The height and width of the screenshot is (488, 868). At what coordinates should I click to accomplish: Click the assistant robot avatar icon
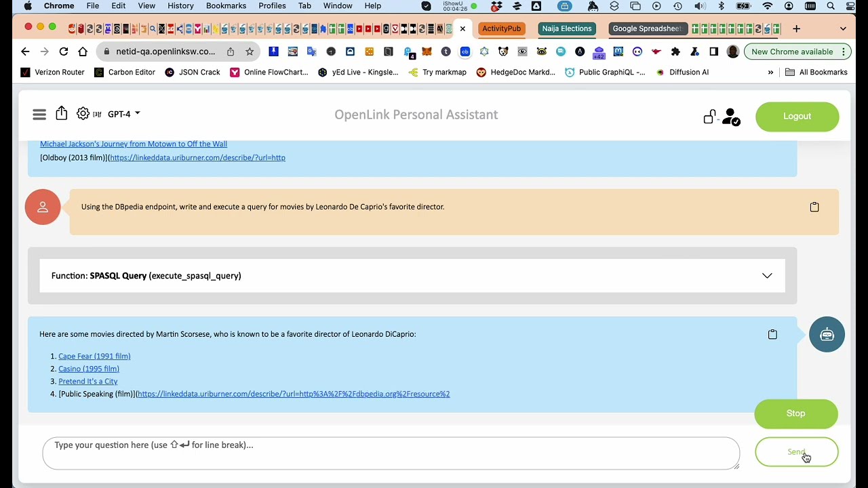(x=827, y=334)
